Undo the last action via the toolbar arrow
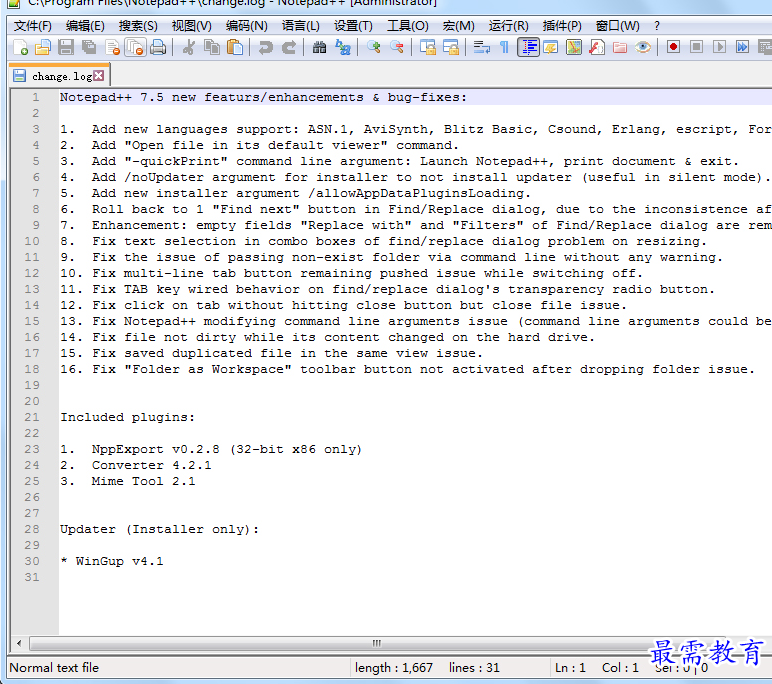The height and width of the screenshot is (684, 772). tap(266, 47)
